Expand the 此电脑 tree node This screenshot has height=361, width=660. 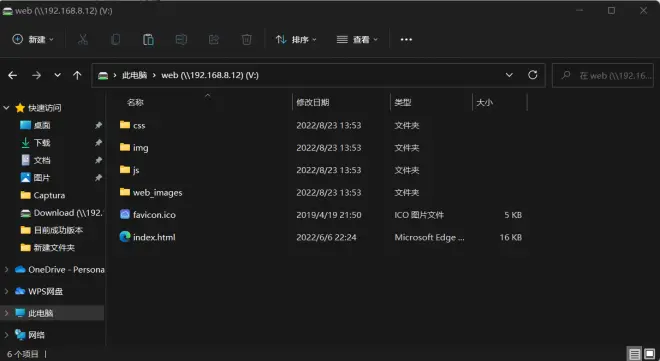(x=6, y=313)
